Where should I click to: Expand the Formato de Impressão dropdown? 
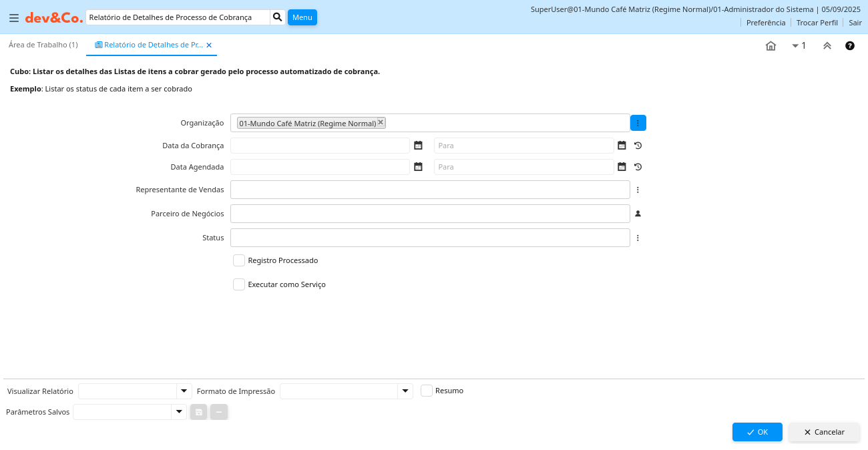click(x=405, y=391)
